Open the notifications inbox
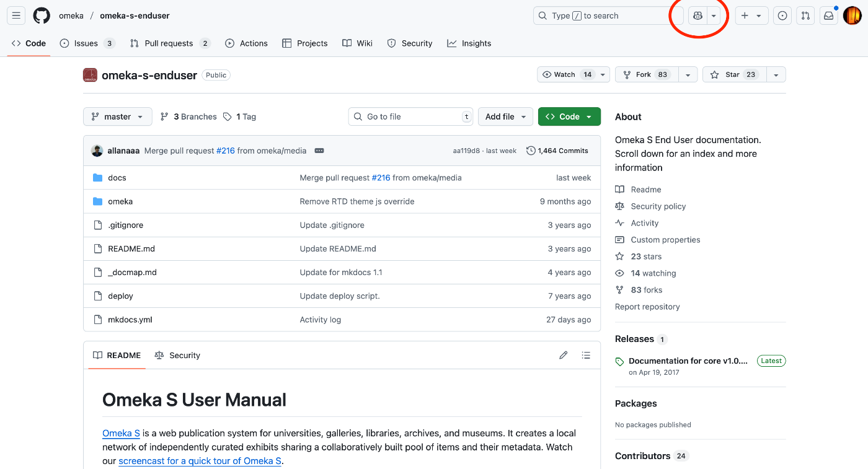This screenshot has height=469, width=868. click(828, 15)
